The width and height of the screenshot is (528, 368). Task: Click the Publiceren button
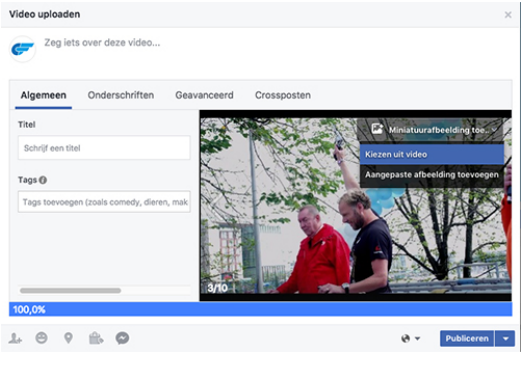pyautogui.click(x=467, y=338)
